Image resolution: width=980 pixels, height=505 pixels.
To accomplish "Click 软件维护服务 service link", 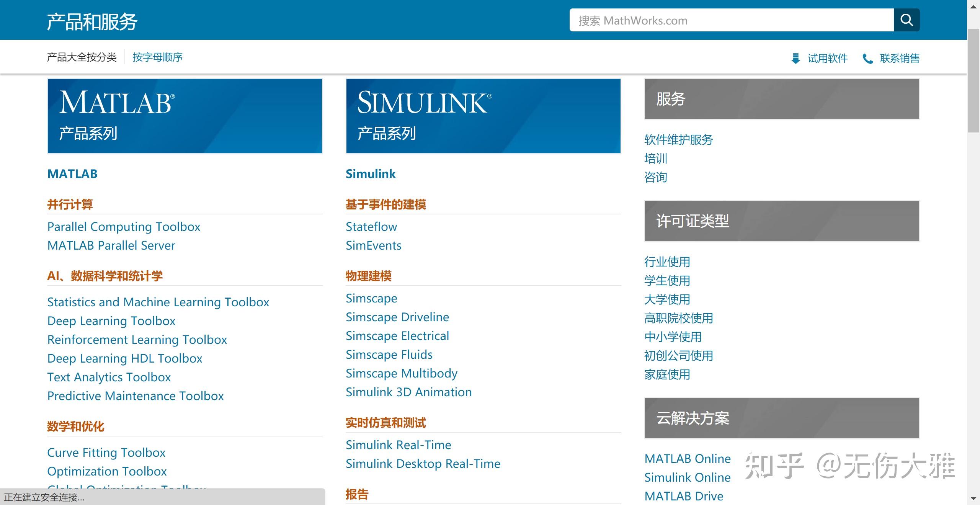I will tap(678, 140).
